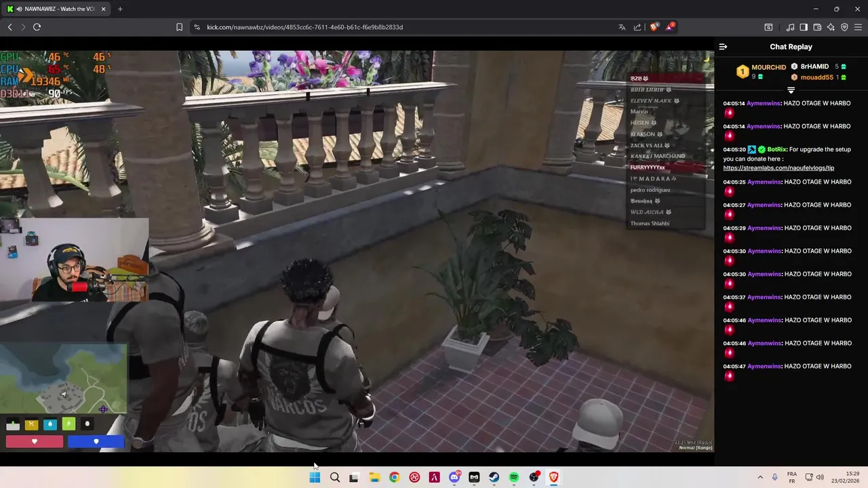Open the Windows Start menu

coord(315,478)
